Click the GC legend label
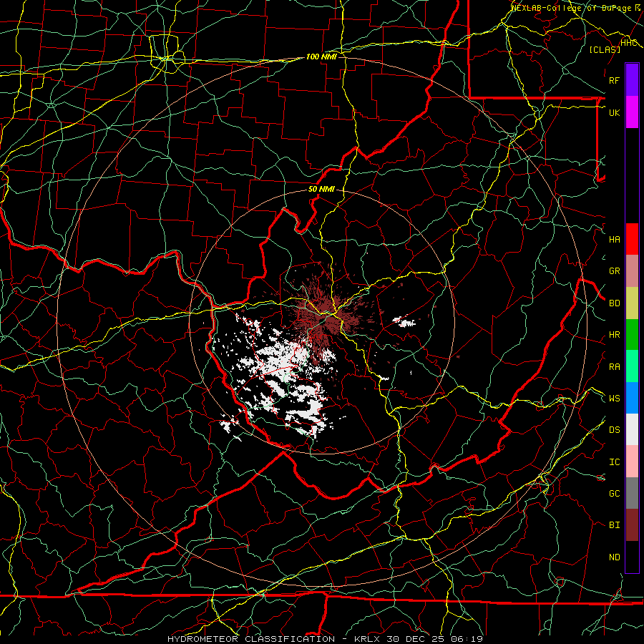The height and width of the screenshot is (644, 644). click(615, 493)
